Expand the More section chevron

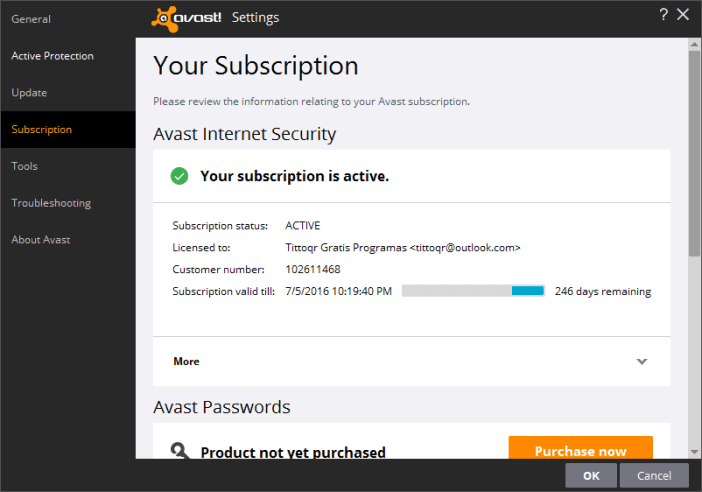[x=642, y=361]
